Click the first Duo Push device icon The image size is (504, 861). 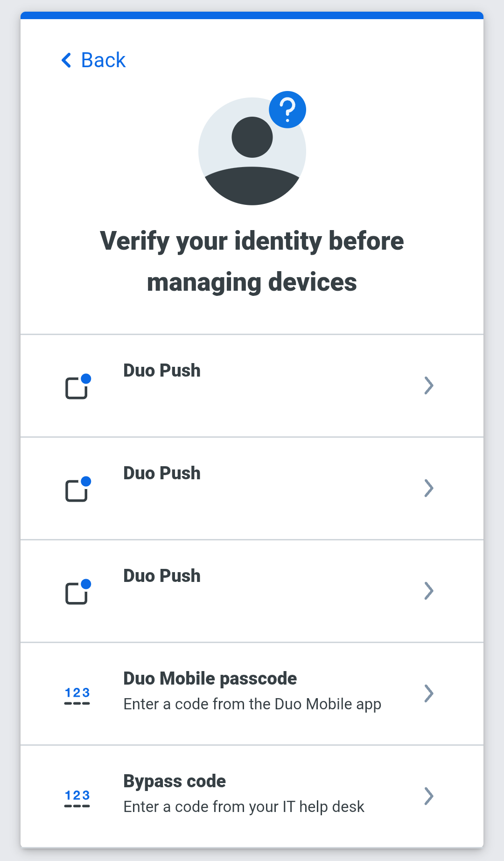[x=77, y=386]
